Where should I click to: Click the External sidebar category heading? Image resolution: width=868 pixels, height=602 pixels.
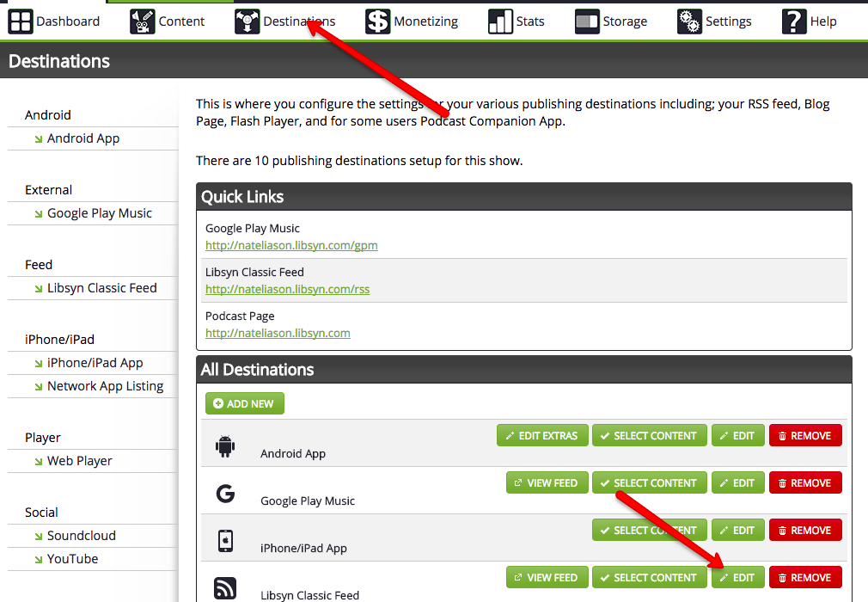point(49,190)
